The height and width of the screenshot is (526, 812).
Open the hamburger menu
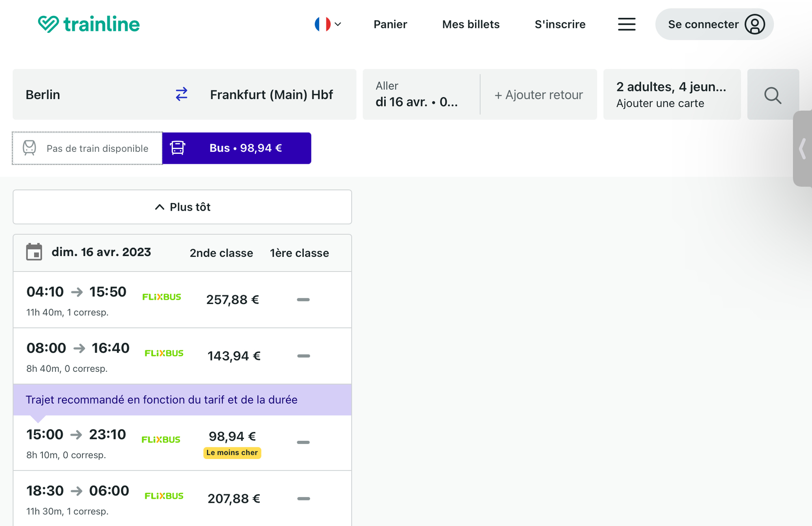626,24
